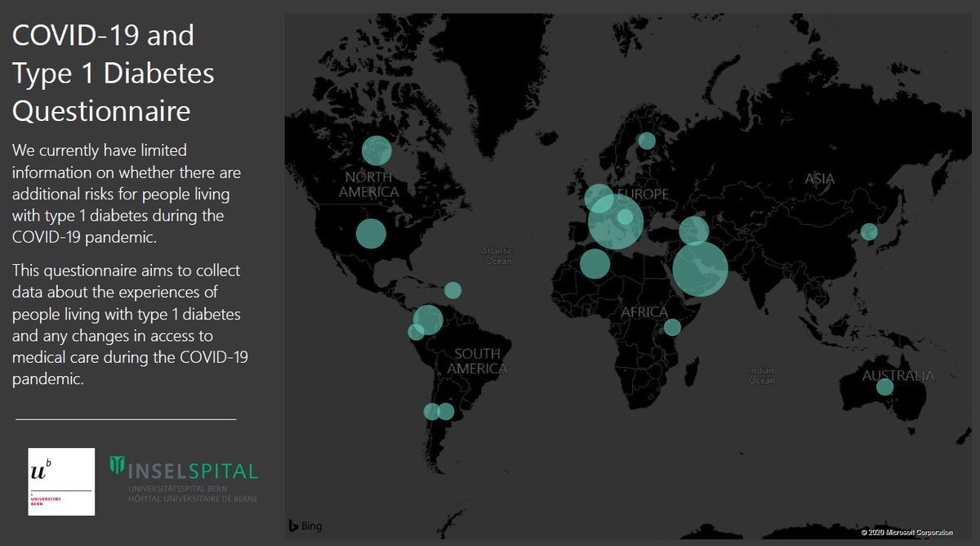Click the paragraph starting 'This questionnaire aims'

click(130, 324)
